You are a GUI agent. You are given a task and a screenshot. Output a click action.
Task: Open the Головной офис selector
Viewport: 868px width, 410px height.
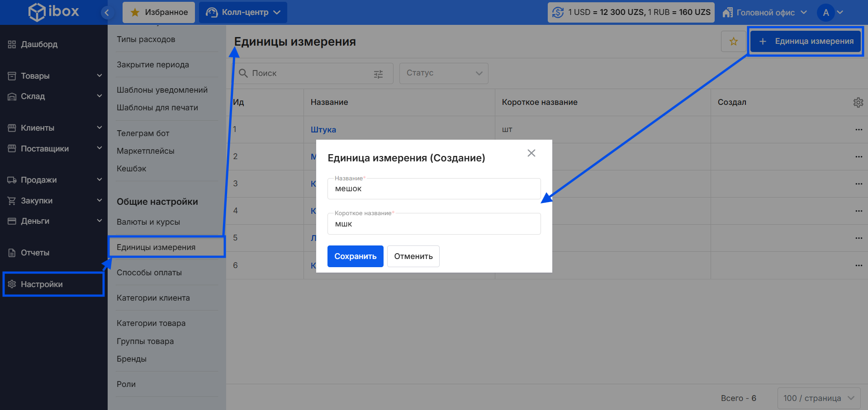tap(764, 13)
